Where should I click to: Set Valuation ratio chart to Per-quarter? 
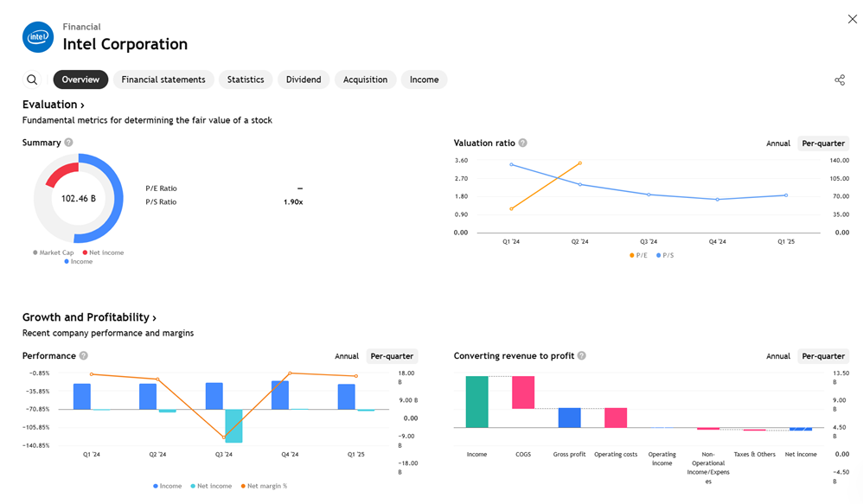point(823,143)
